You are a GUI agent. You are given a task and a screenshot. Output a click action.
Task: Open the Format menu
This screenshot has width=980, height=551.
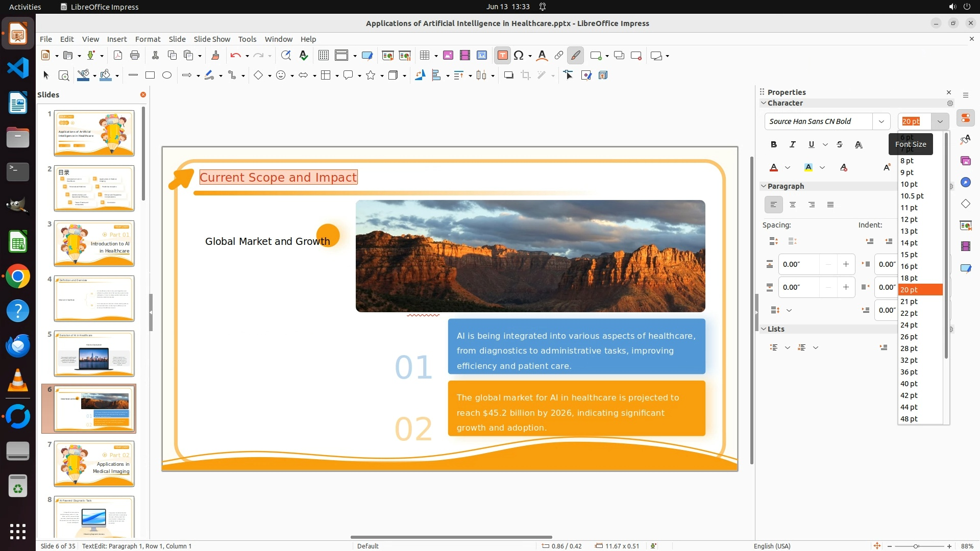148,39
